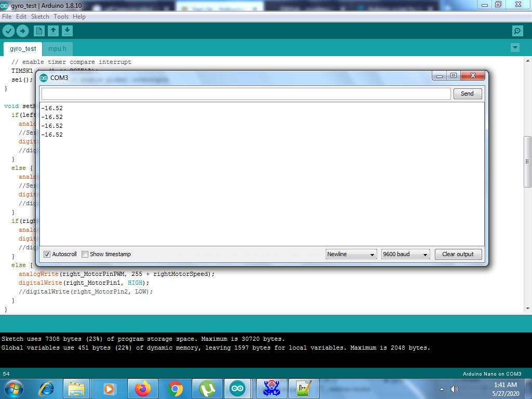Open the Windows Start orb
This screenshot has width=532, height=399.
pyautogui.click(x=14, y=389)
